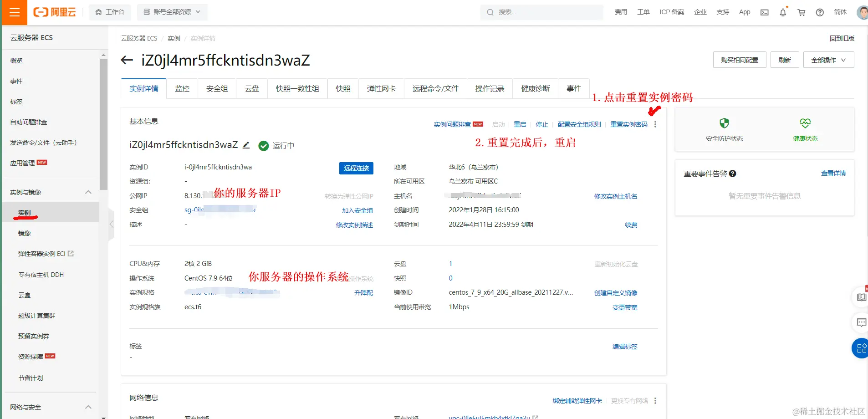
Task: Click 实例问题排查 link
Action: (x=452, y=124)
